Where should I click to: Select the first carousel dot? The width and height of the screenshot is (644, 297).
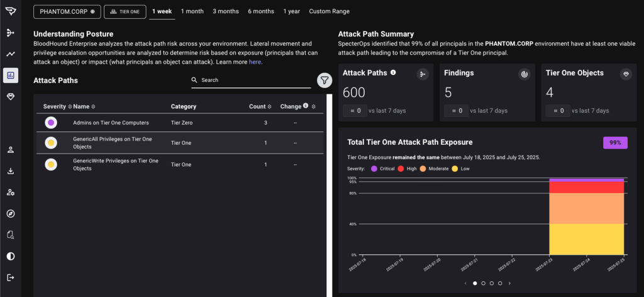475,283
